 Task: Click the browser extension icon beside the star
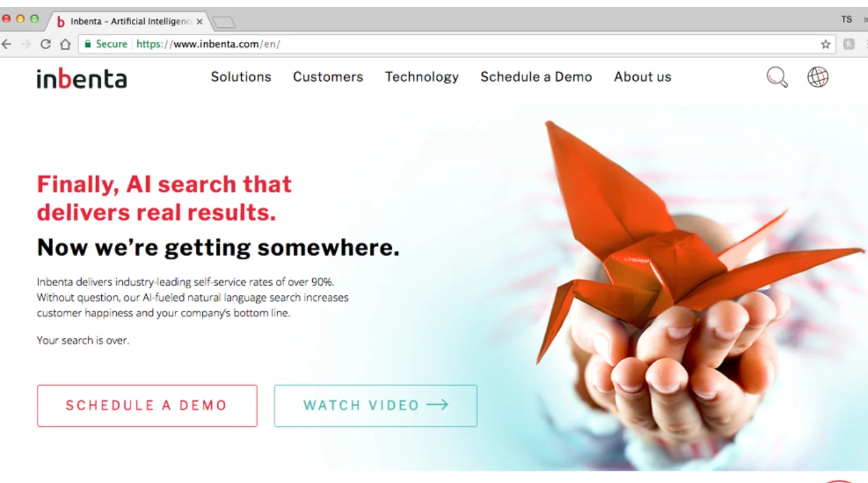pos(849,44)
